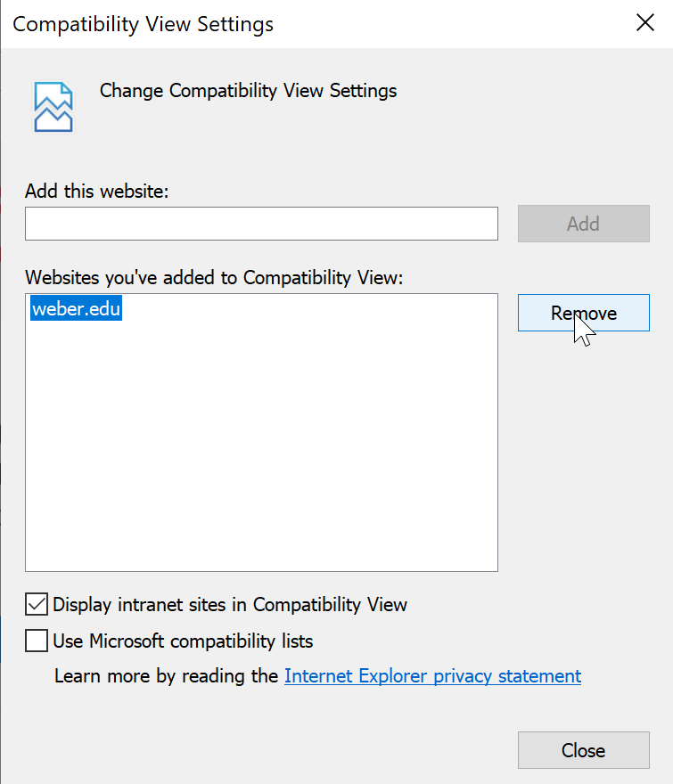673x784 pixels.
Task: Click the 'Change Compatibility View Settings' heading
Action: (x=248, y=91)
